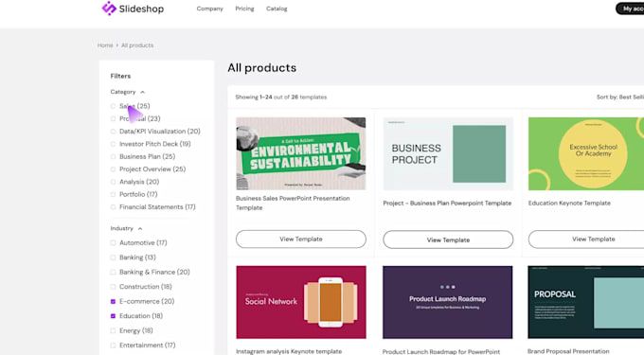The height and width of the screenshot is (355, 644).
Task: Check Data/KPI Visualization filter
Action: [113, 132]
